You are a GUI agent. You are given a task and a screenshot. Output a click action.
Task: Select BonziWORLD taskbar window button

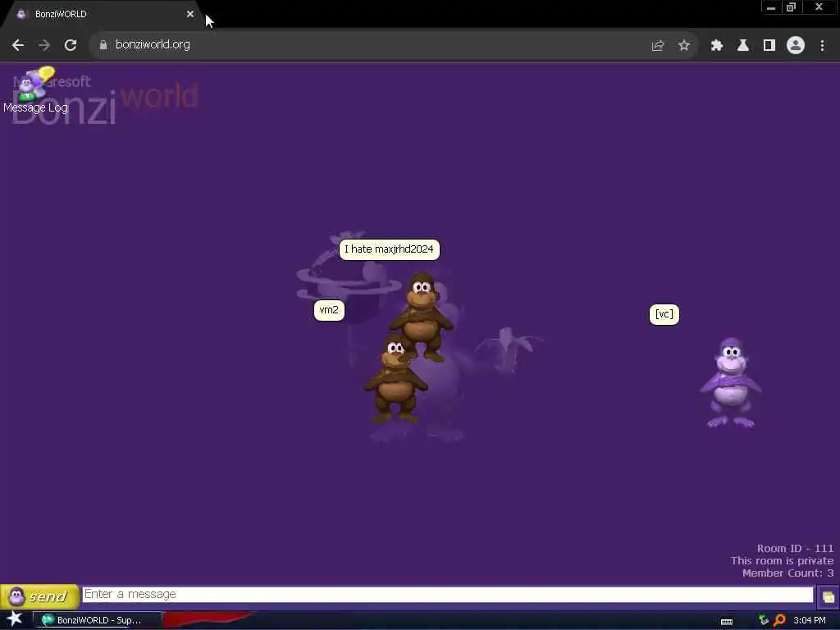pyautogui.click(x=98, y=620)
